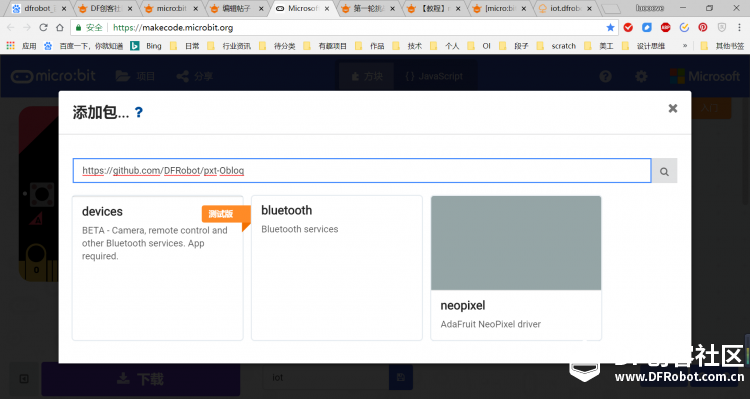The height and width of the screenshot is (399, 750).
Task: Open the 行业资讯 bookmark folder
Action: (x=229, y=46)
